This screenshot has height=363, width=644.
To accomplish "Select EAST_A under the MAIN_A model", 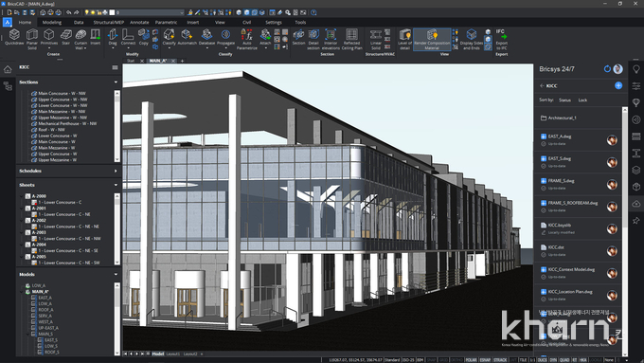I will coord(45,298).
